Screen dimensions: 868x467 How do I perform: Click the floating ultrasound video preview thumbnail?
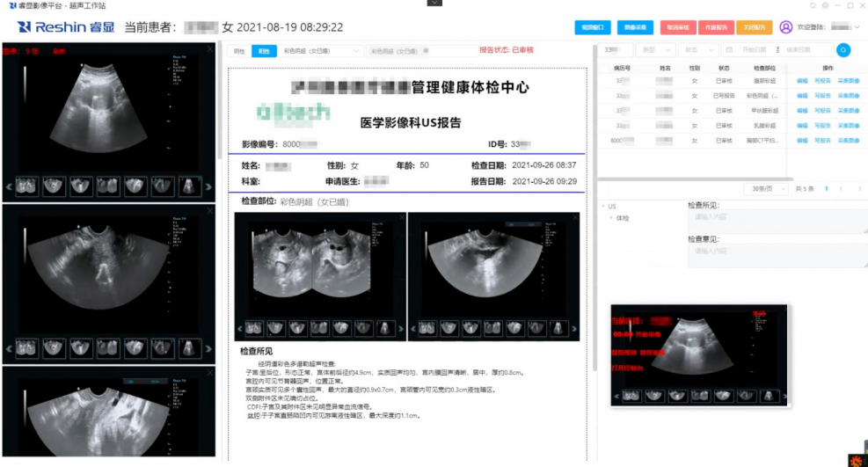pyautogui.click(x=699, y=354)
